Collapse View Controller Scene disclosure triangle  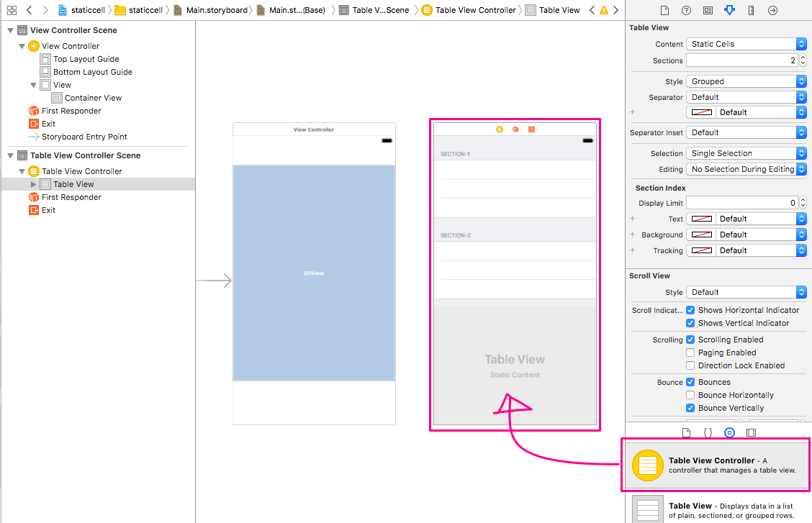(x=10, y=30)
